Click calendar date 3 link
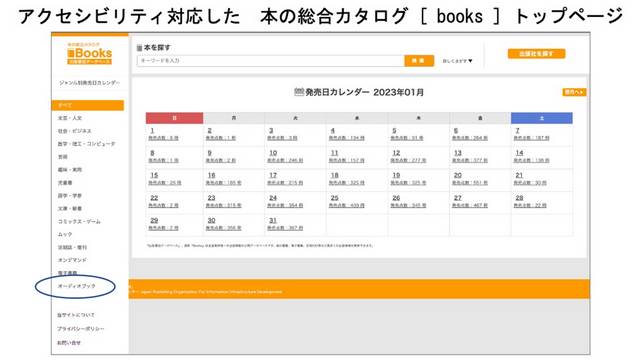 click(271, 131)
